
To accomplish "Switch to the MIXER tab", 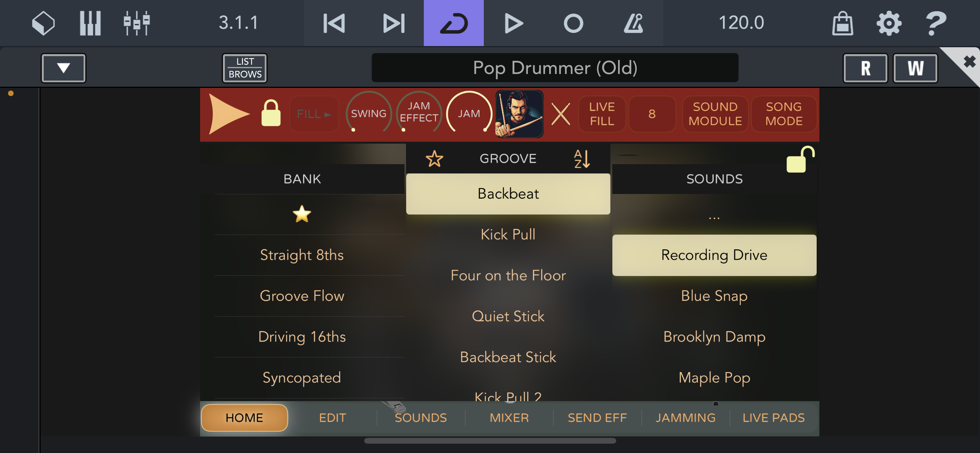I will (x=509, y=418).
